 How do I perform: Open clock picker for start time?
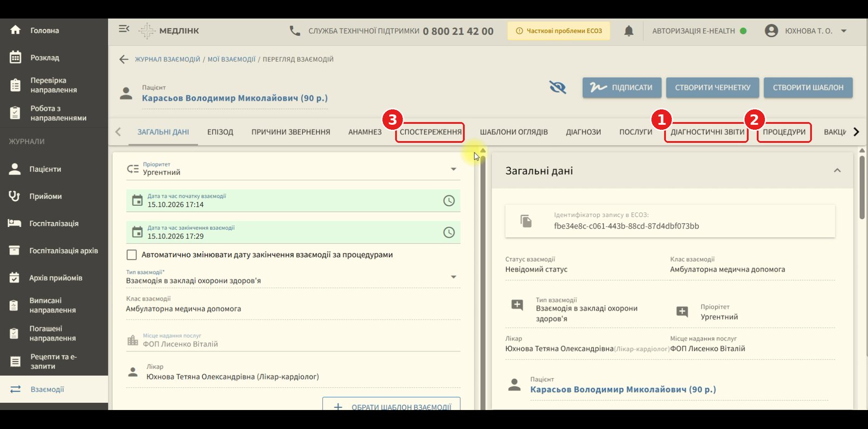(x=449, y=201)
